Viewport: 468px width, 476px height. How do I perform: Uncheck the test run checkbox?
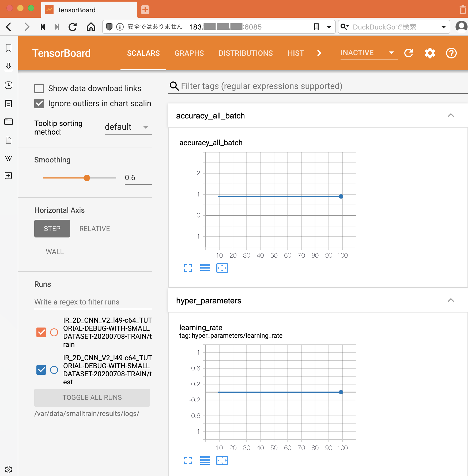pyautogui.click(x=41, y=370)
